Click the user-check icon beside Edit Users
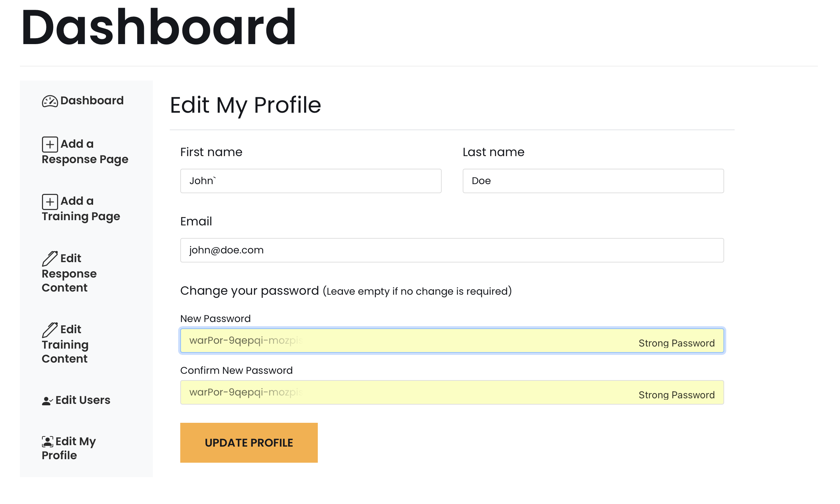840x504 pixels. [47, 401]
